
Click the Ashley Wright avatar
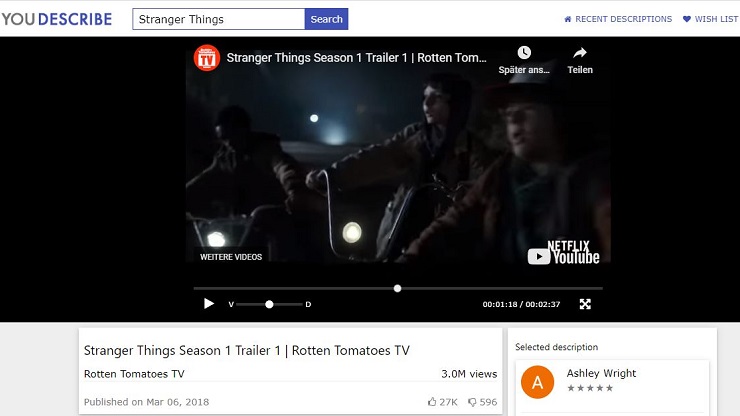point(538,382)
